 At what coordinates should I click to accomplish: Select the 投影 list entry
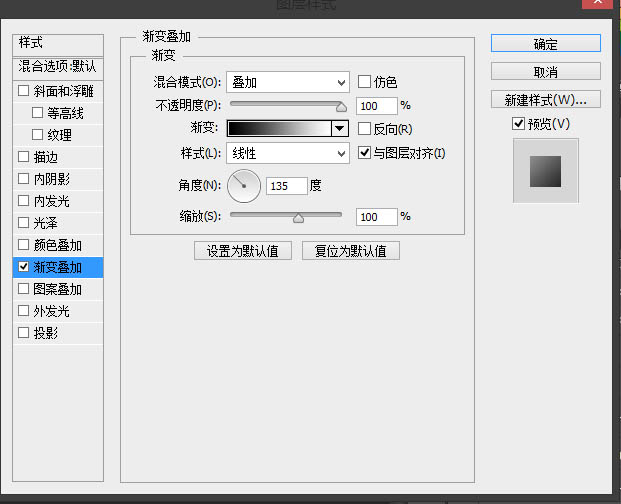(58, 333)
